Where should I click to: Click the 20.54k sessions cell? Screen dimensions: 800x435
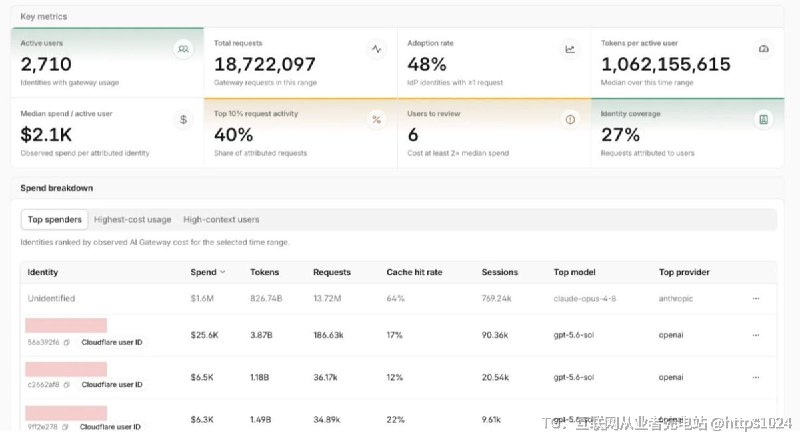click(x=495, y=378)
